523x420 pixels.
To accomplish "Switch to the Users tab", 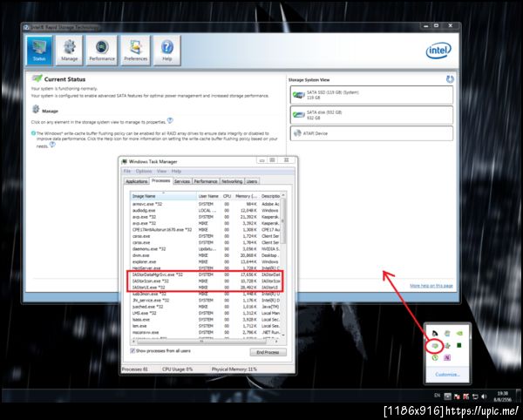I will click(252, 181).
